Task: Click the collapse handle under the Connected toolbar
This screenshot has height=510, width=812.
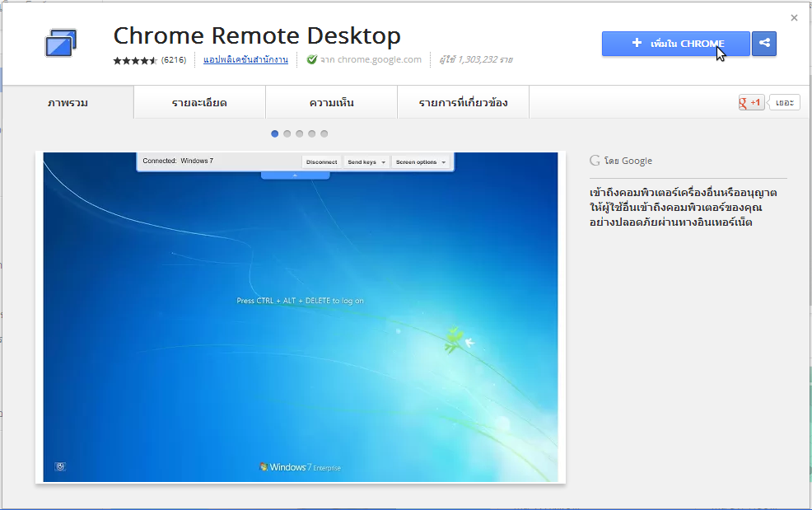Action: coord(295,175)
